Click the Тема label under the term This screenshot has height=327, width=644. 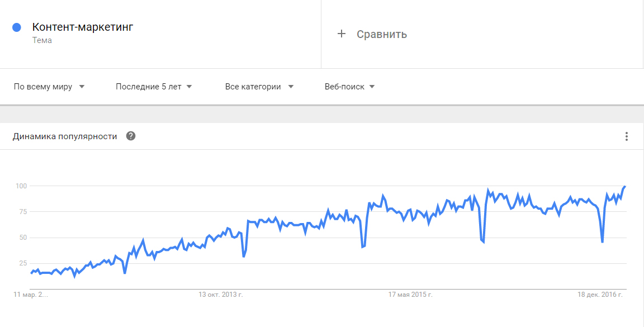pos(42,40)
